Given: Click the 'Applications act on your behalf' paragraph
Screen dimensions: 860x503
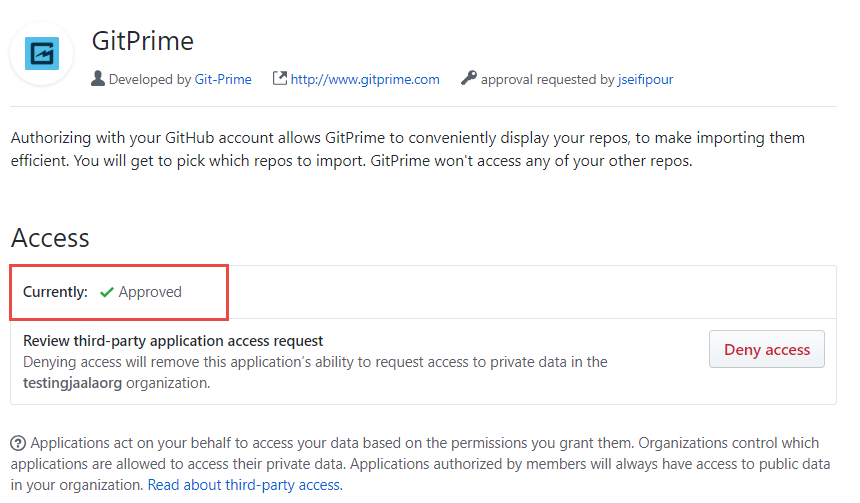Looking at the screenshot, I should [421, 464].
